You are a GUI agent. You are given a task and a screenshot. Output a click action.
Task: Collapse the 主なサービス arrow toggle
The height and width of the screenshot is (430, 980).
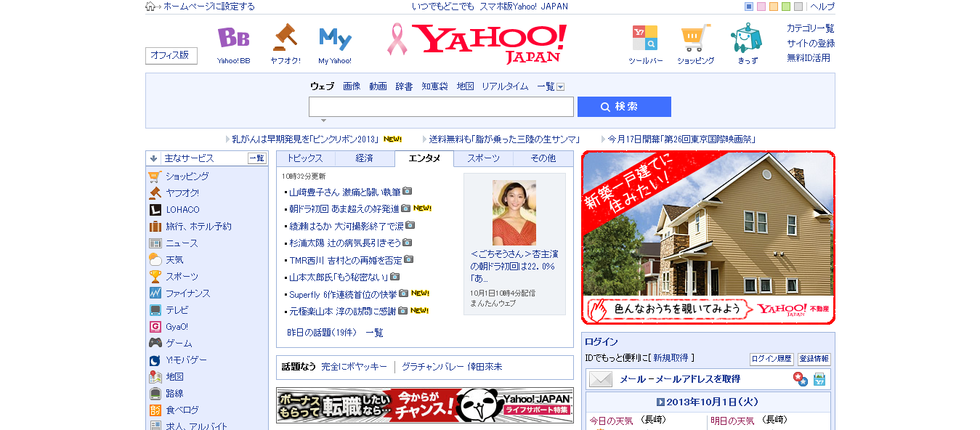pyautogui.click(x=153, y=158)
